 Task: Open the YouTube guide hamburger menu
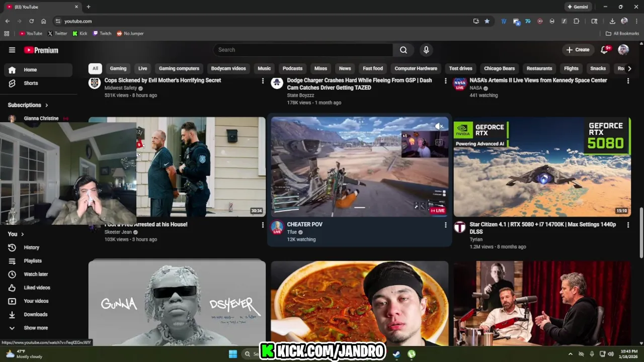click(12, 50)
